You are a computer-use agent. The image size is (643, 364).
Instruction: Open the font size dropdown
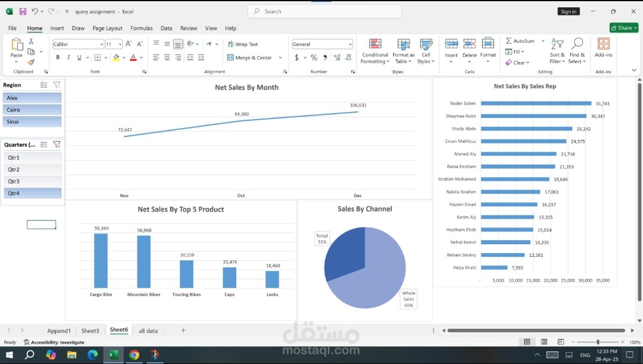tap(120, 44)
